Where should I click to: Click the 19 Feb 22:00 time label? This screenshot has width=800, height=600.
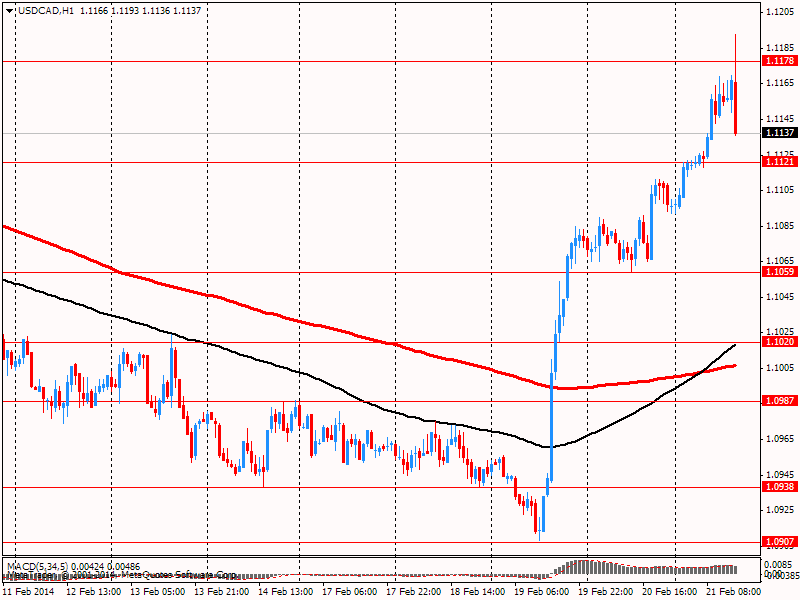[x=606, y=592]
